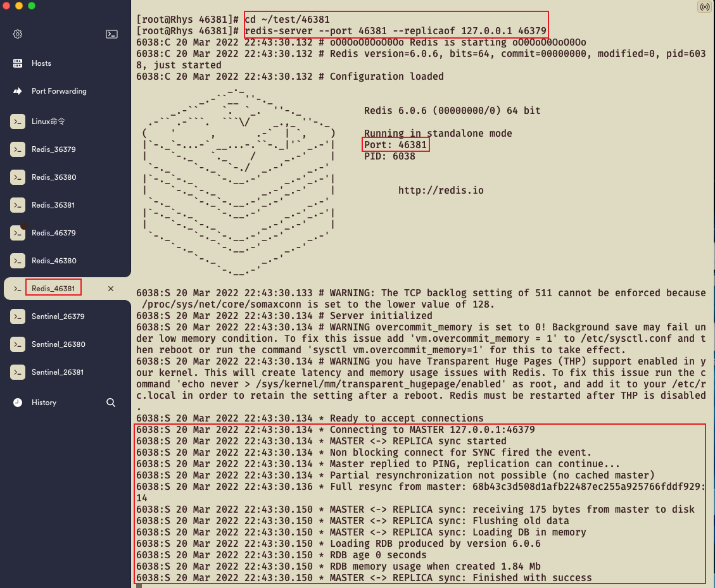This screenshot has width=715, height=588.
Task: Click terminal icon beside Redis_36380
Action: click(18, 177)
